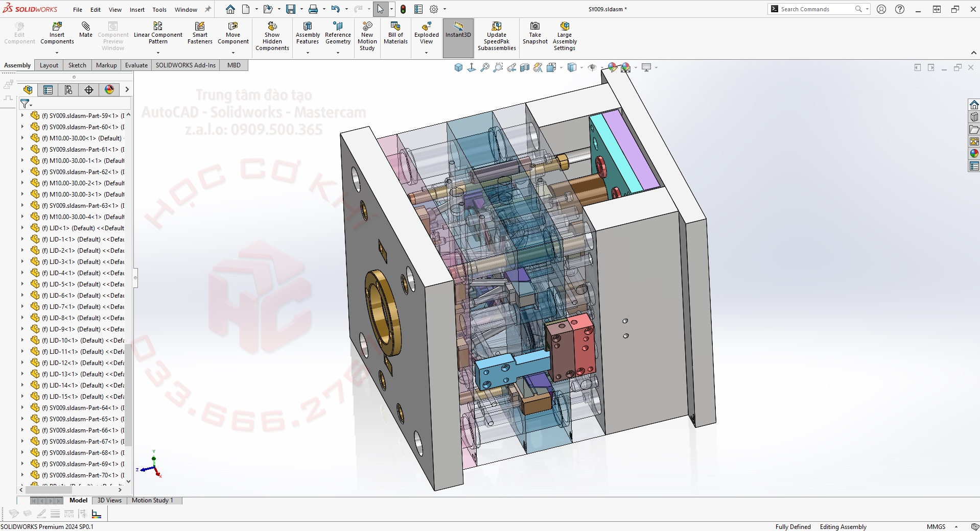This screenshot has width=980, height=531.
Task: Click Rebuild traffic light icon
Action: point(403,9)
